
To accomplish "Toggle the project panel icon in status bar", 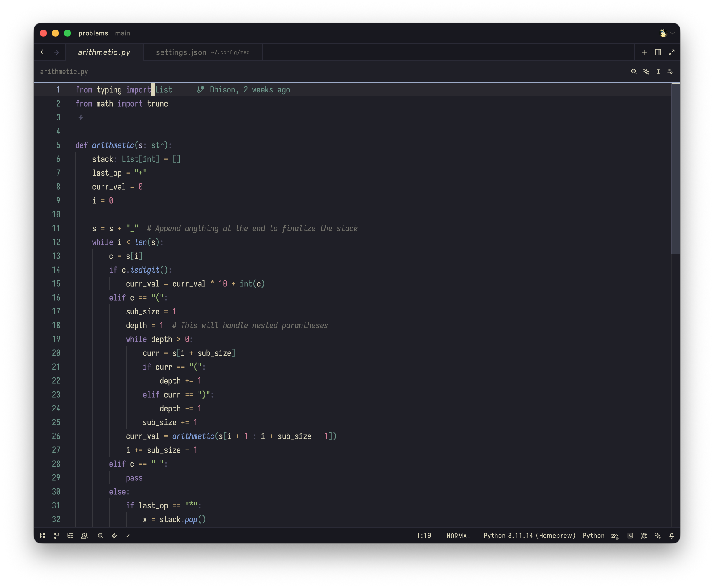I will click(43, 536).
